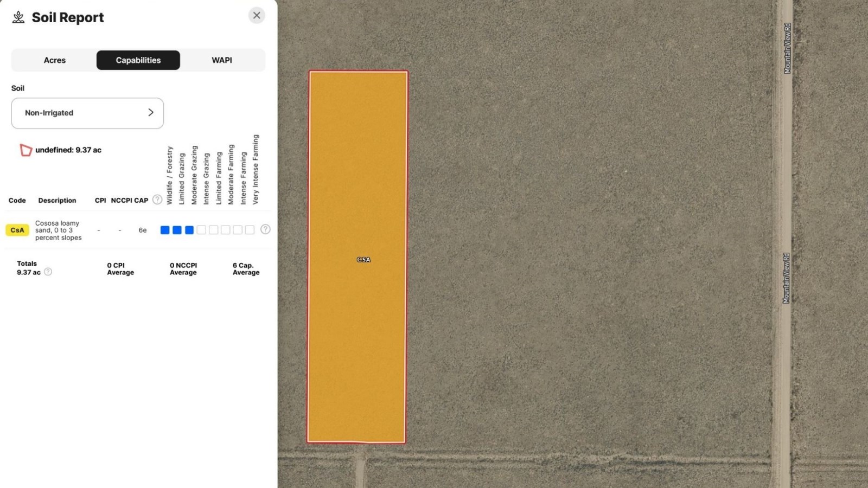The image size is (868, 488).
Task: Click the first blue Wildlife / Forestry square
Action: click(165, 230)
